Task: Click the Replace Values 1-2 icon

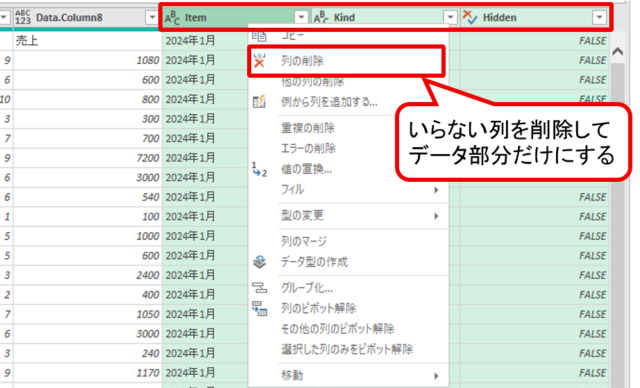Action: (259, 169)
